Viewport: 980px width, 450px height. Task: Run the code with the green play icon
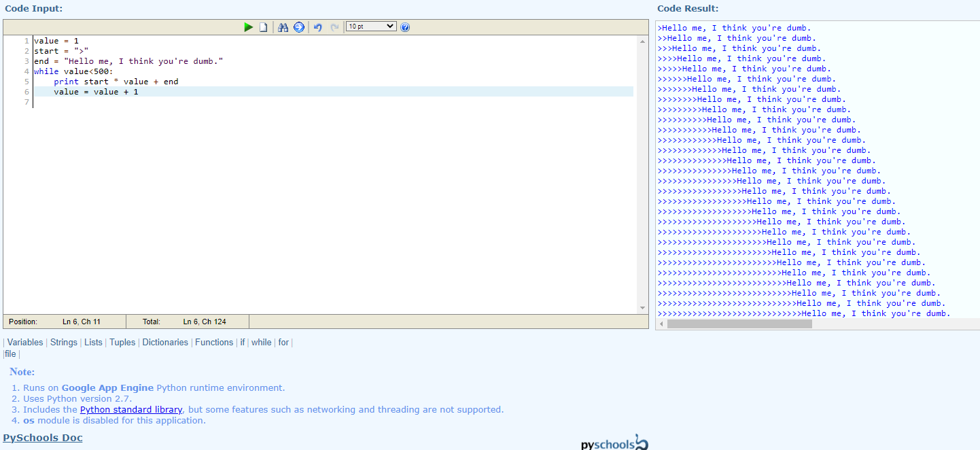click(x=249, y=27)
